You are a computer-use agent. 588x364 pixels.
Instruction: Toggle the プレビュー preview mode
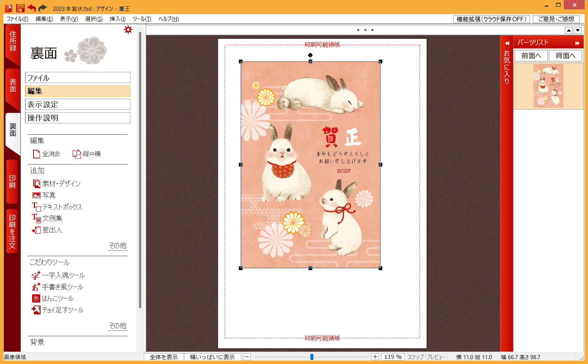point(436,357)
